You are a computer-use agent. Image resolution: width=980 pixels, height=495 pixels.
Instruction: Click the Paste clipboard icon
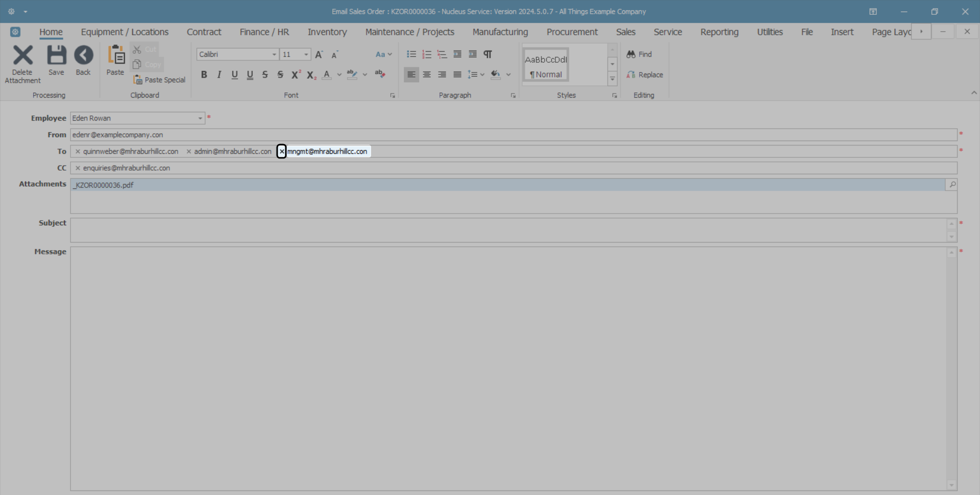pos(115,61)
